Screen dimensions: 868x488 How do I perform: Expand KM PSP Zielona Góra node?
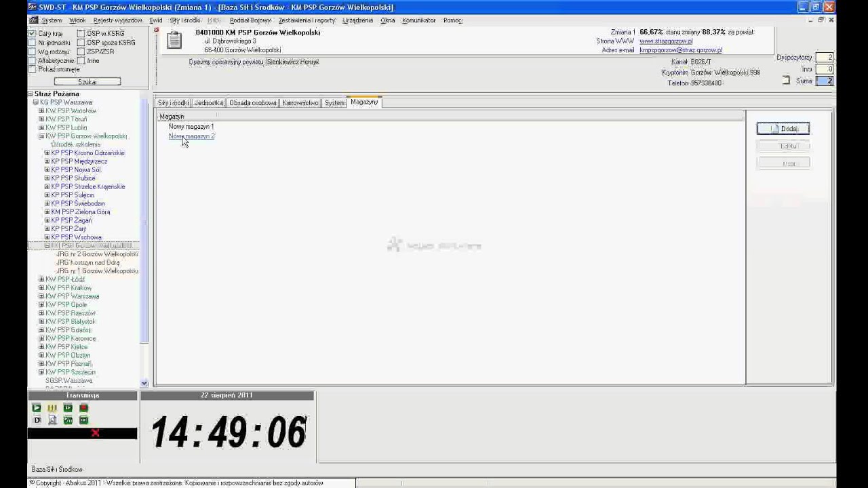[x=47, y=212]
